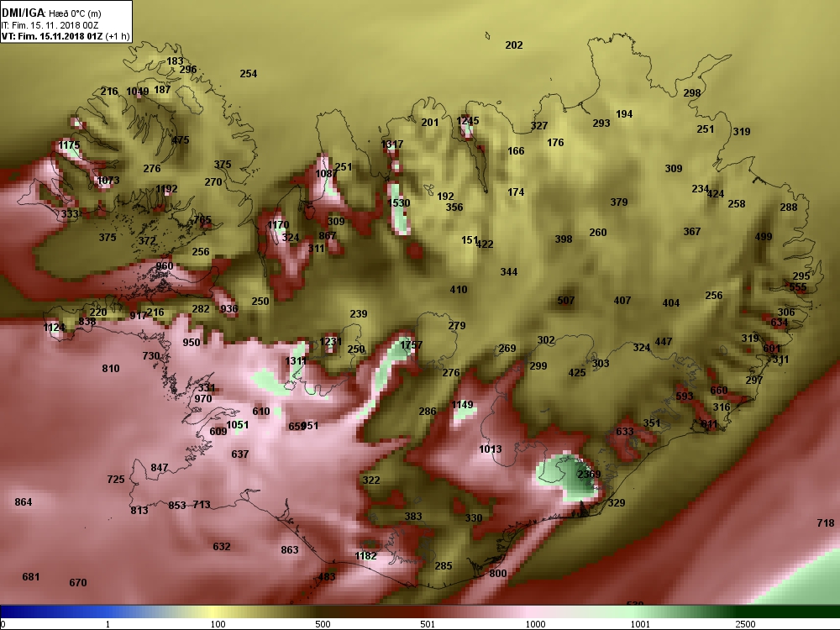This screenshot has height=630, width=840.
Task: Click the map value 447
Action: pyautogui.click(x=664, y=341)
